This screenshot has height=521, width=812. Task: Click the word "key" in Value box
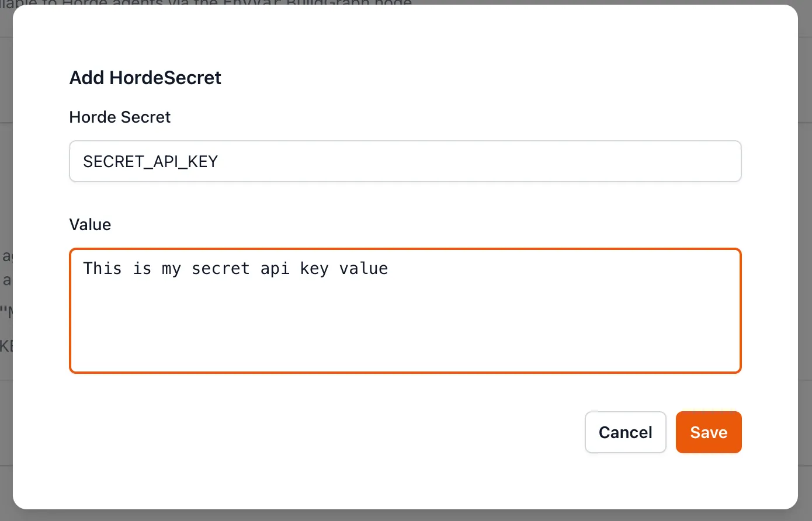(314, 269)
